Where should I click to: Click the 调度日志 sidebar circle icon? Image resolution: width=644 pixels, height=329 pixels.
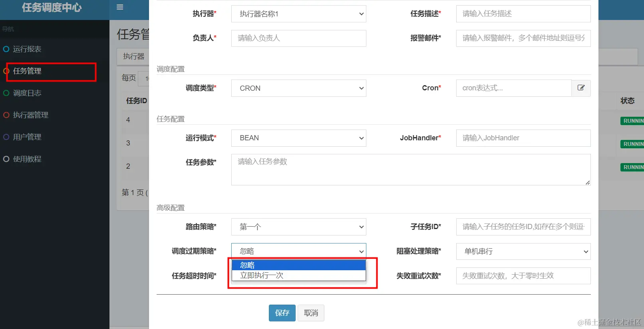point(6,93)
